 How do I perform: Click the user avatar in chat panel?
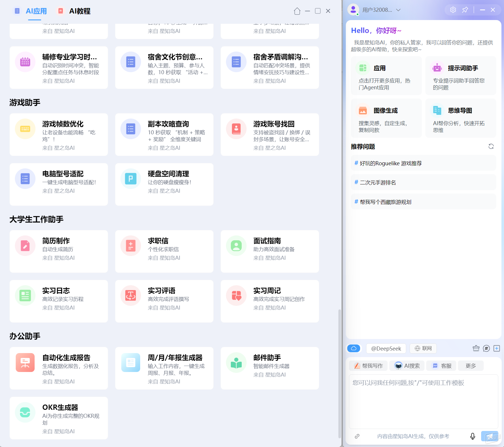(x=353, y=10)
